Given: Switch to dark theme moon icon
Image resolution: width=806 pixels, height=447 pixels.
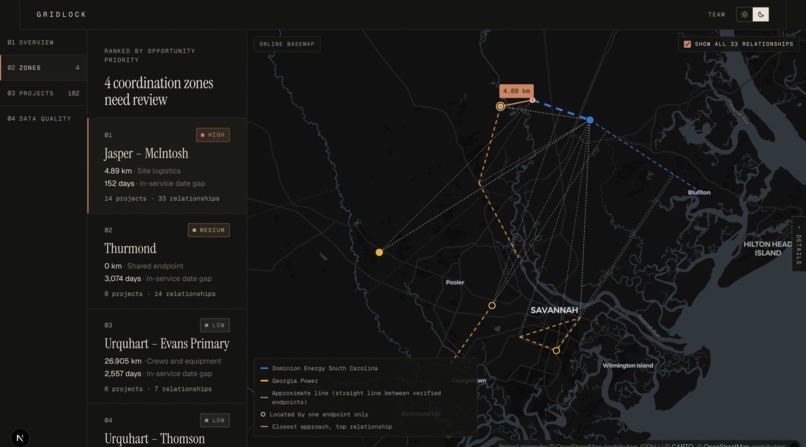Looking at the screenshot, I should pyautogui.click(x=761, y=14).
